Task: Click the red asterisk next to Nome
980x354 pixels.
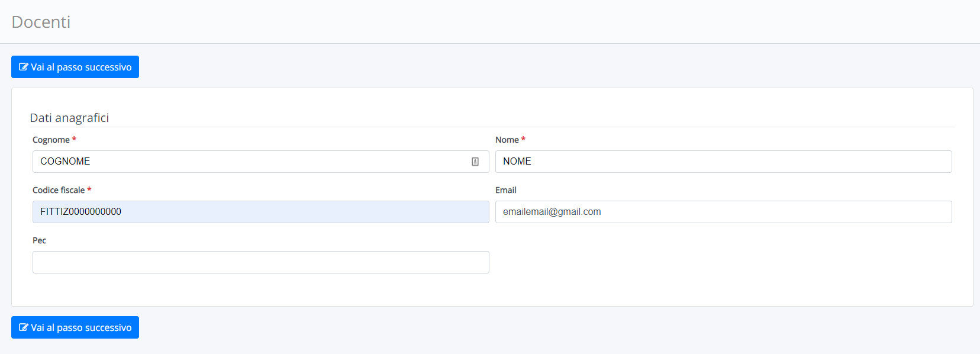Action: coord(523,139)
